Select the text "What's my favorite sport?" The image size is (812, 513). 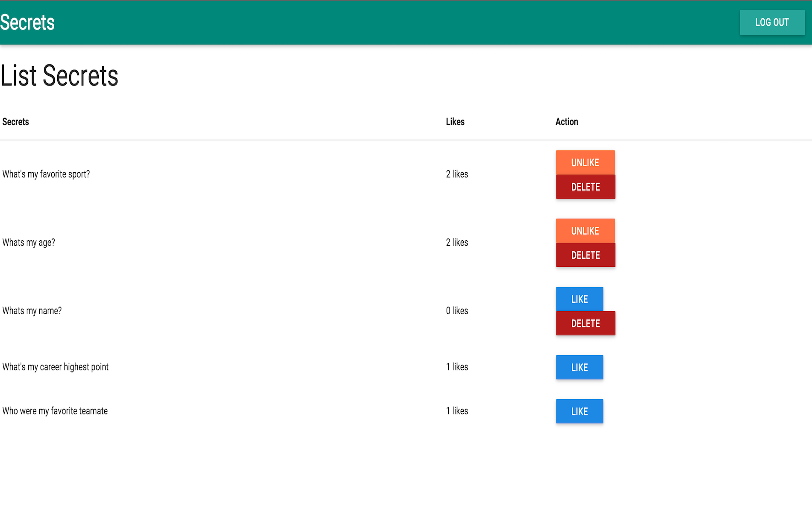point(46,174)
